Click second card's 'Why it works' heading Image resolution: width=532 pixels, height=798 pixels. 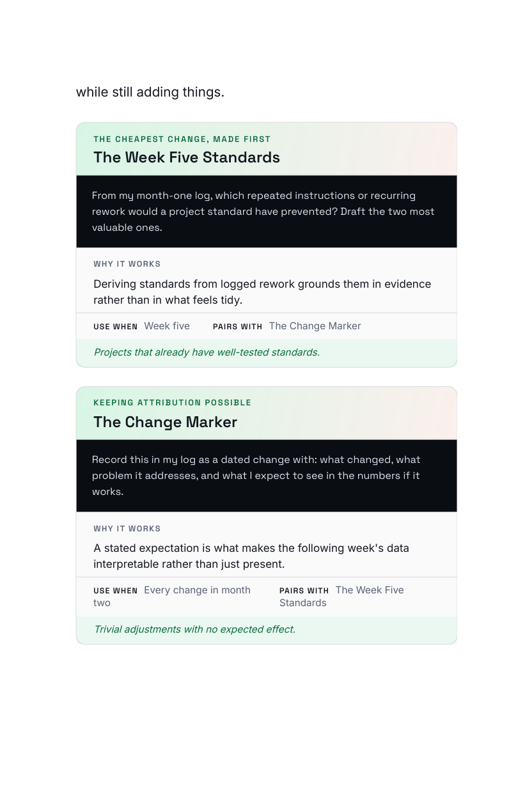tap(127, 529)
